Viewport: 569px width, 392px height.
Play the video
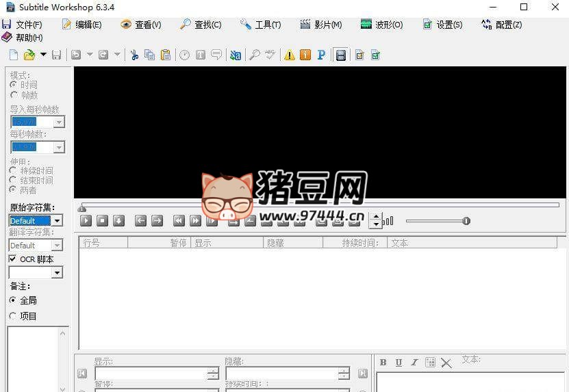coord(86,220)
